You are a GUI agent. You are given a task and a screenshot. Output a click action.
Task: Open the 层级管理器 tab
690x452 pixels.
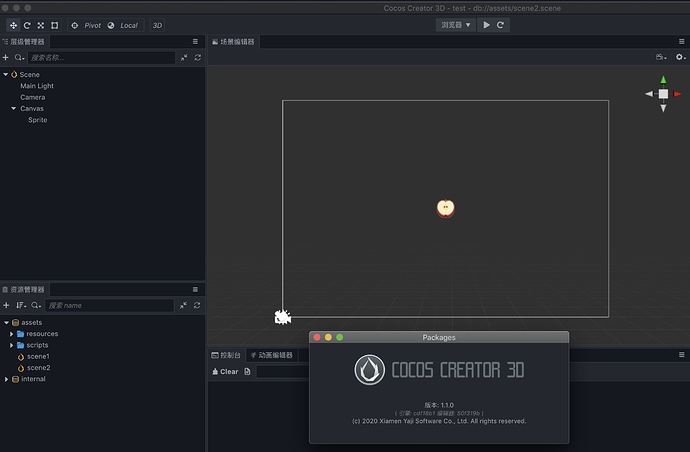pyautogui.click(x=24, y=42)
